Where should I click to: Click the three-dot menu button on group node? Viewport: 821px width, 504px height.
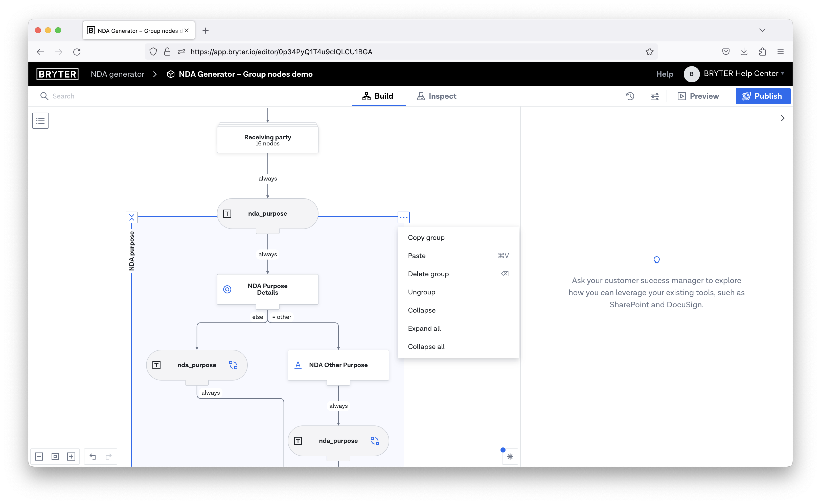pyautogui.click(x=404, y=217)
